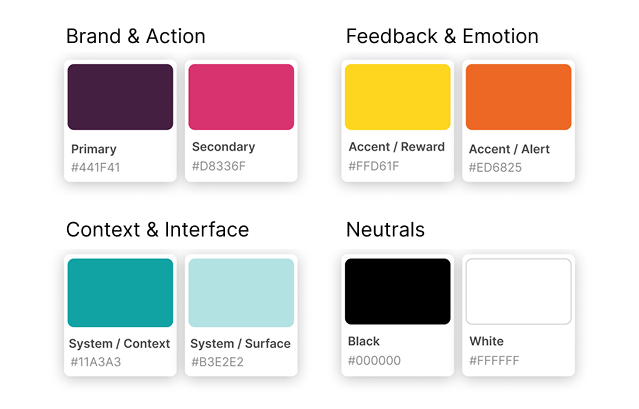Click the Primary dark purple swatch

click(x=120, y=97)
